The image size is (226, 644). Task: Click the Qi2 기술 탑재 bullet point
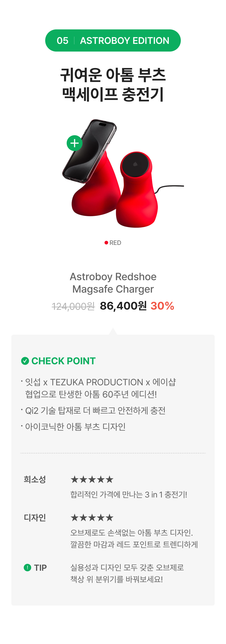(x=95, y=410)
